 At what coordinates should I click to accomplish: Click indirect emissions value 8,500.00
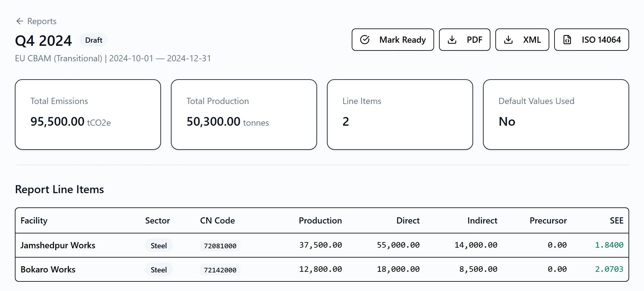coord(478,269)
